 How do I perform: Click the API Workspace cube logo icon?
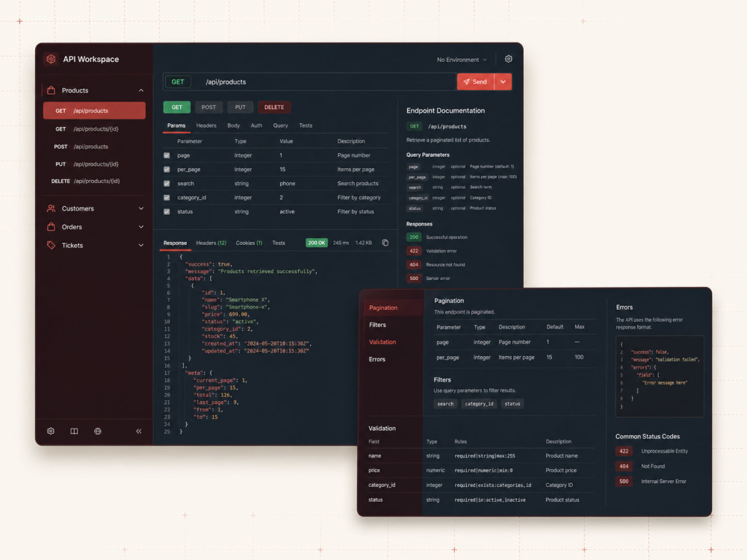pyautogui.click(x=51, y=59)
